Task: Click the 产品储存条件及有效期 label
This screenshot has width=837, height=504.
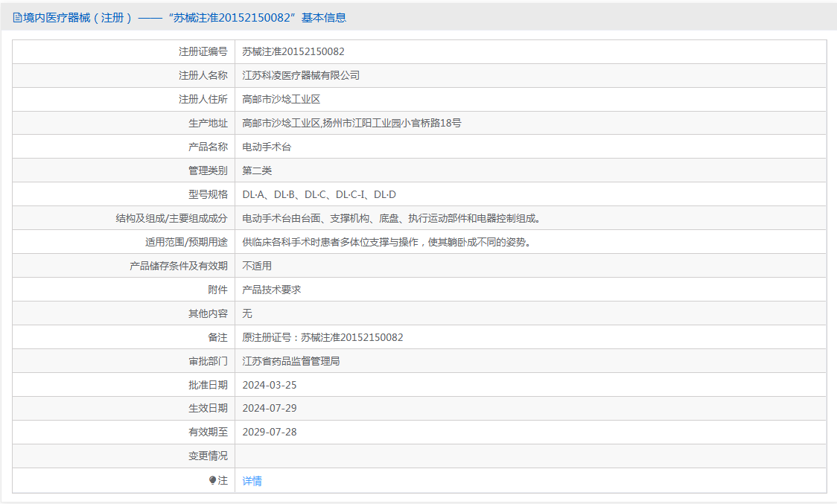Action: coord(179,266)
